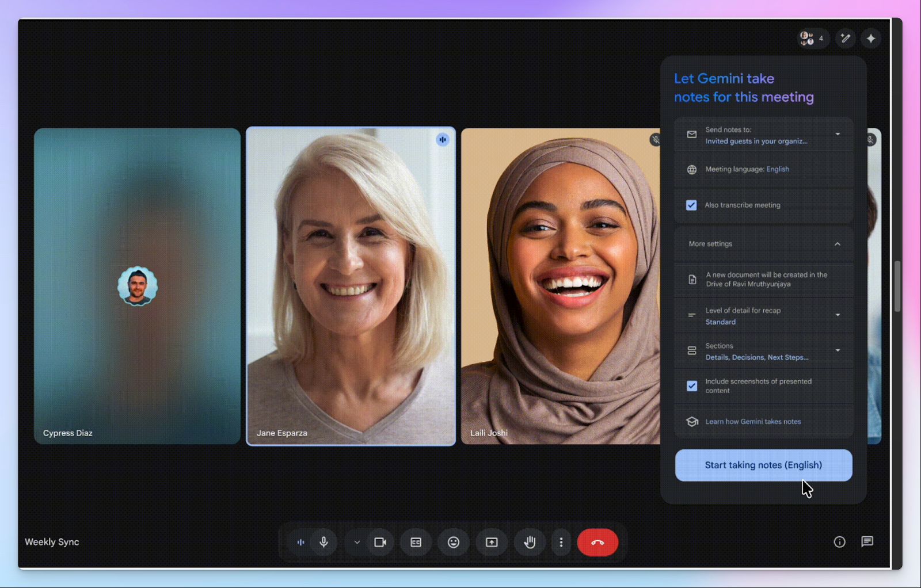This screenshot has width=921, height=588.
Task: Uncheck Also transcribe meeting checkbox
Action: tap(691, 205)
